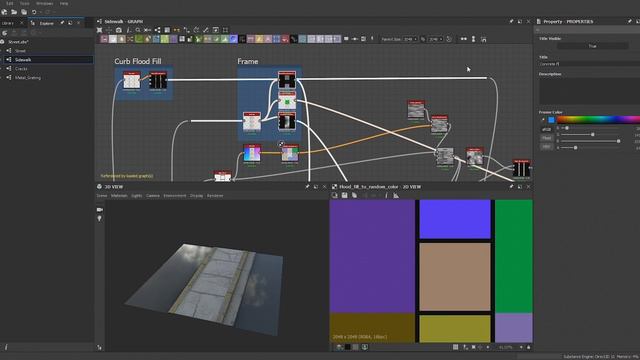The height and width of the screenshot is (360, 640).
Task: Open the Tools menu
Action: (x=24, y=3)
